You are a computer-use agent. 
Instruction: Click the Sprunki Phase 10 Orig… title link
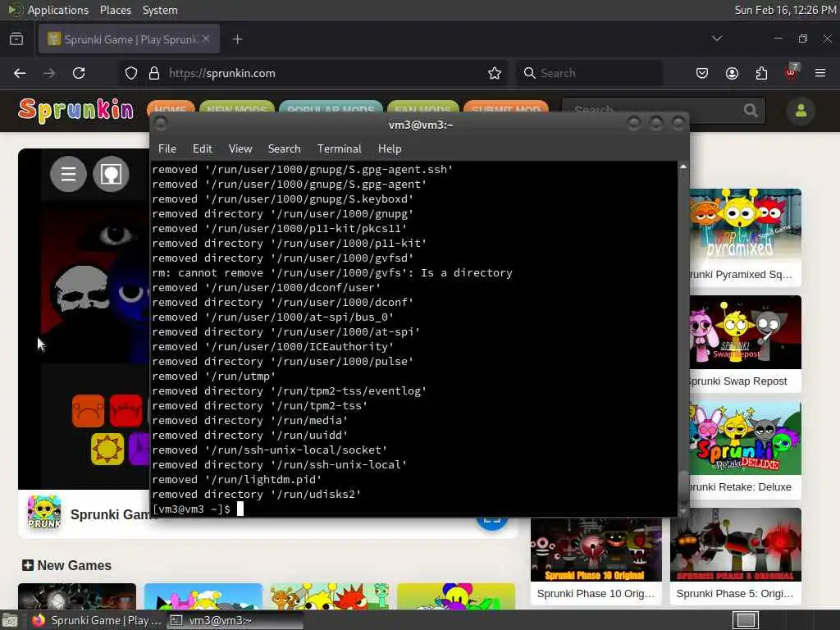[x=596, y=594]
